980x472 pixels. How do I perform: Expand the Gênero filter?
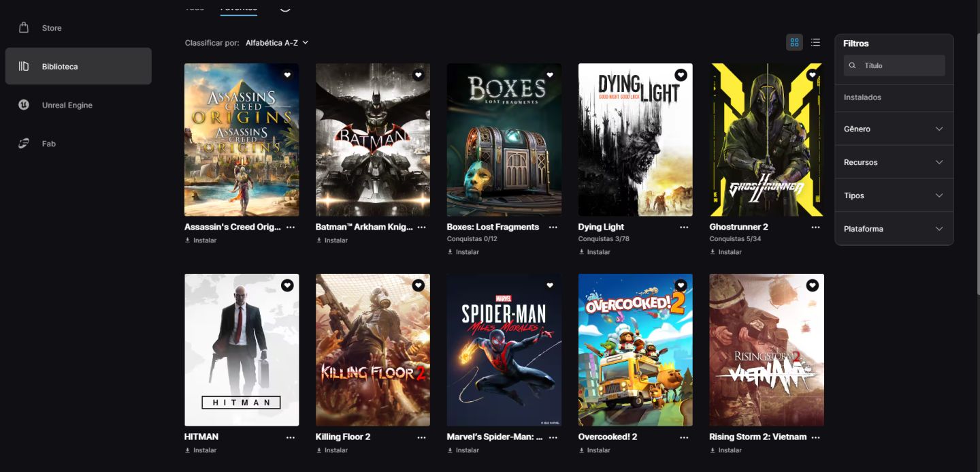point(894,129)
